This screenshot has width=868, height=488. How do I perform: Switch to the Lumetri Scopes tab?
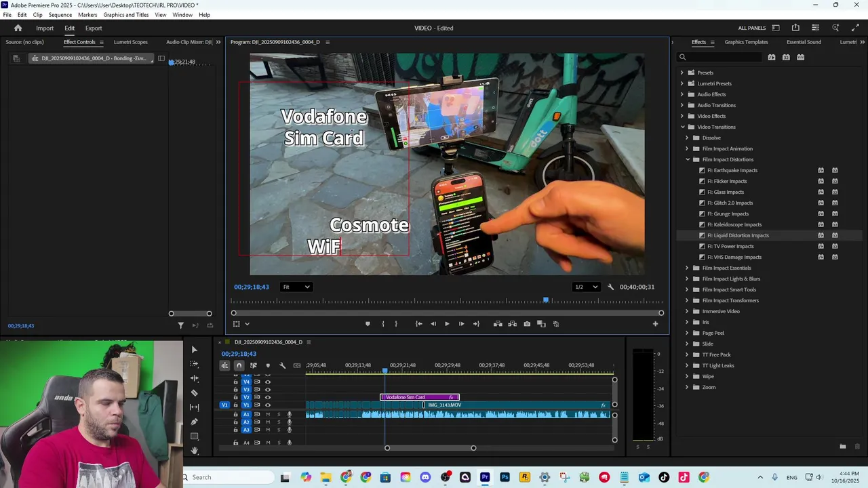(x=131, y=42)
